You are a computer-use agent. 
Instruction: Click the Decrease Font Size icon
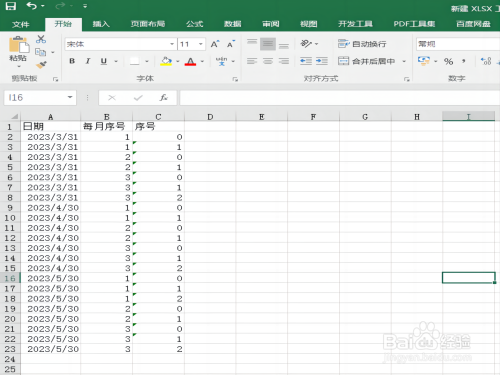tap(231, 44)
